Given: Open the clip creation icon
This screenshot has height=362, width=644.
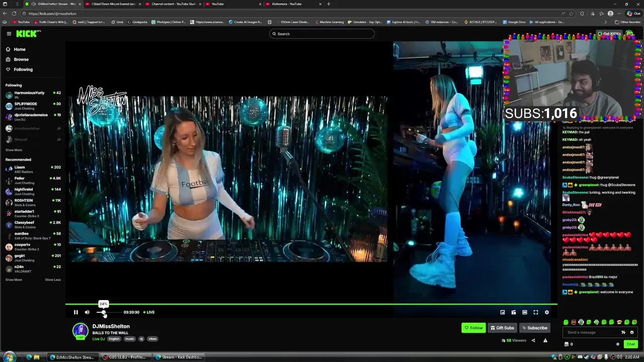Looking at the screenshot, I should [514, 312].
